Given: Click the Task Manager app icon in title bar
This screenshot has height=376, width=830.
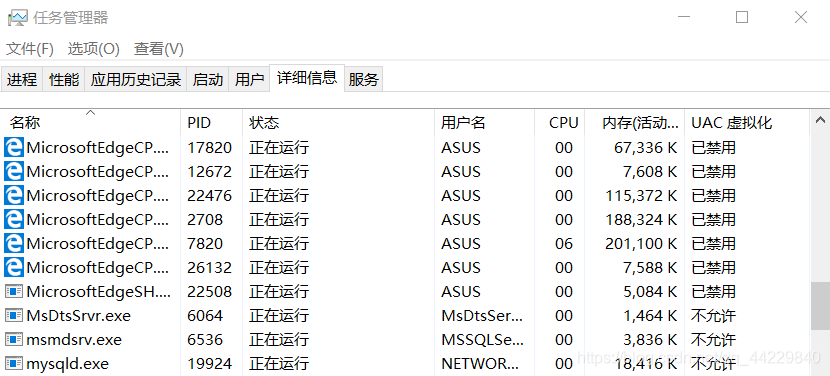Looking at the screenshot, I should click(x=17, y=18).
